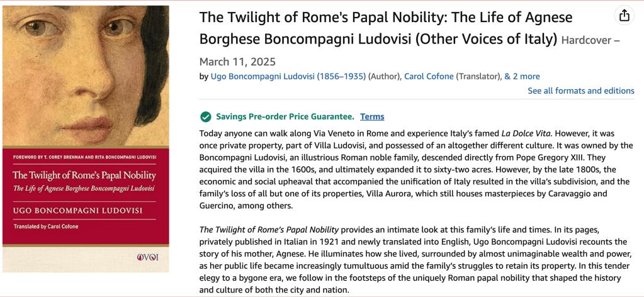Click the foreword credit line on the cover
644x297 pixels.
(84, 157)
